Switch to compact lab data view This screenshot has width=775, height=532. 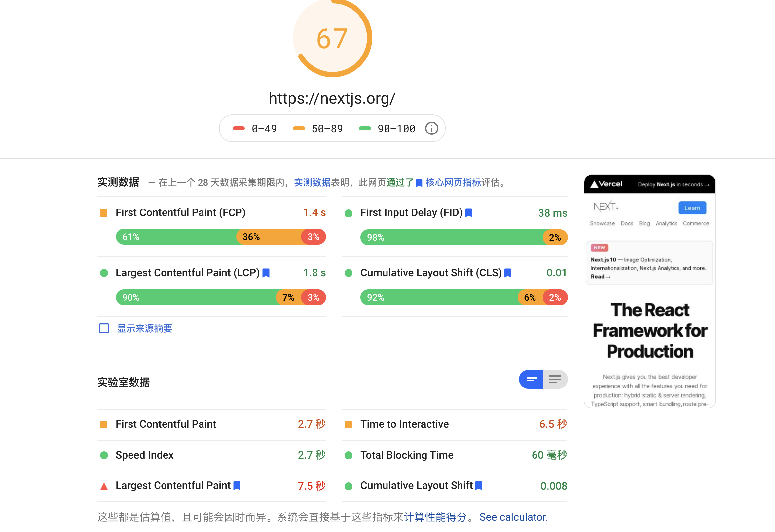[x=531, y=380]
